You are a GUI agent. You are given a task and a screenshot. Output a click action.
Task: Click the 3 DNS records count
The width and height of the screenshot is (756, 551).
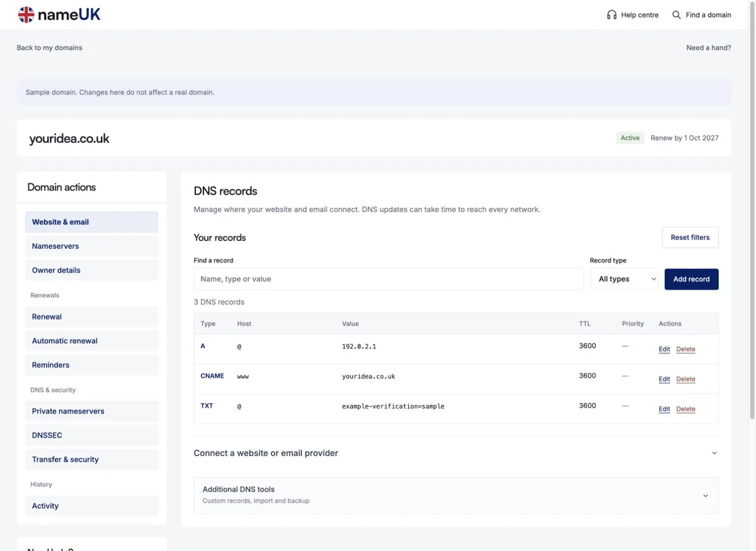pos(219,302)
